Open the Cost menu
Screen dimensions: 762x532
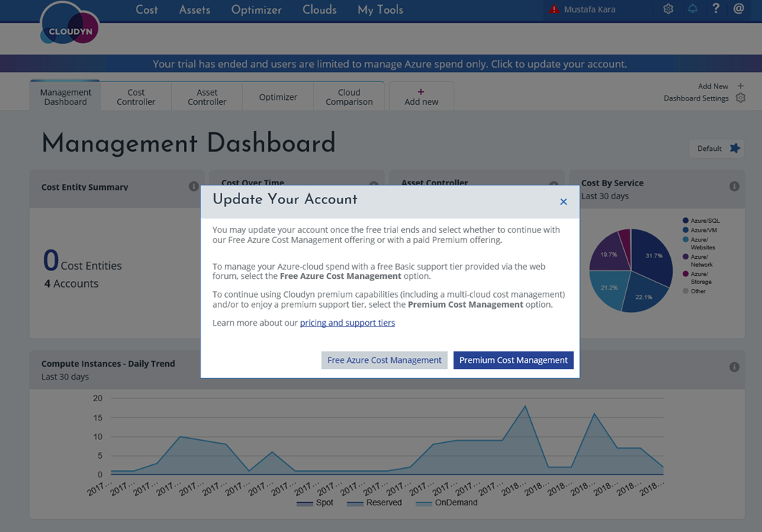pos(147,10)
